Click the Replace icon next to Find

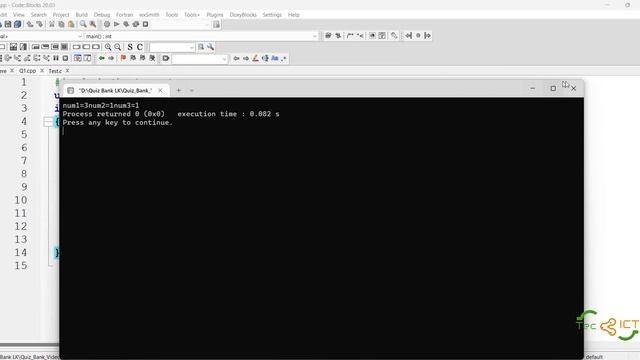coord(93,24)
